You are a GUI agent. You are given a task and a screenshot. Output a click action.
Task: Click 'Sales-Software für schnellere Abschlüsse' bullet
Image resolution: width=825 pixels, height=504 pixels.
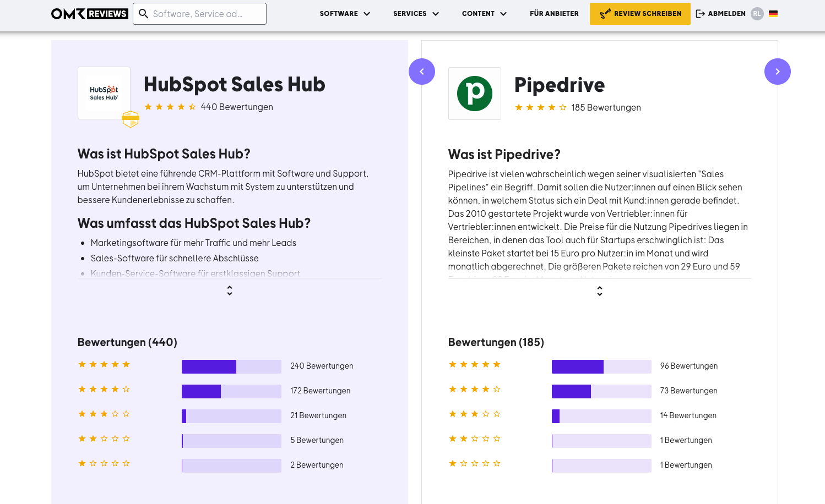[x=175, y=258]
